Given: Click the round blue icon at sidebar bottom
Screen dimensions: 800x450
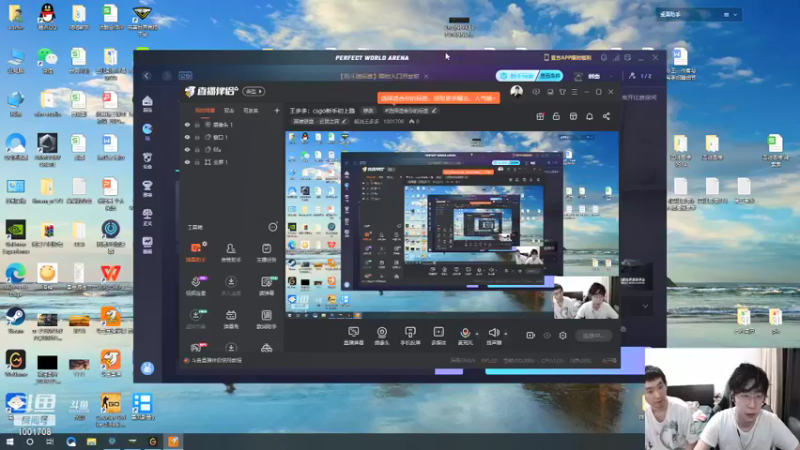Looking at the screenshot, I should tap(147, 368).
